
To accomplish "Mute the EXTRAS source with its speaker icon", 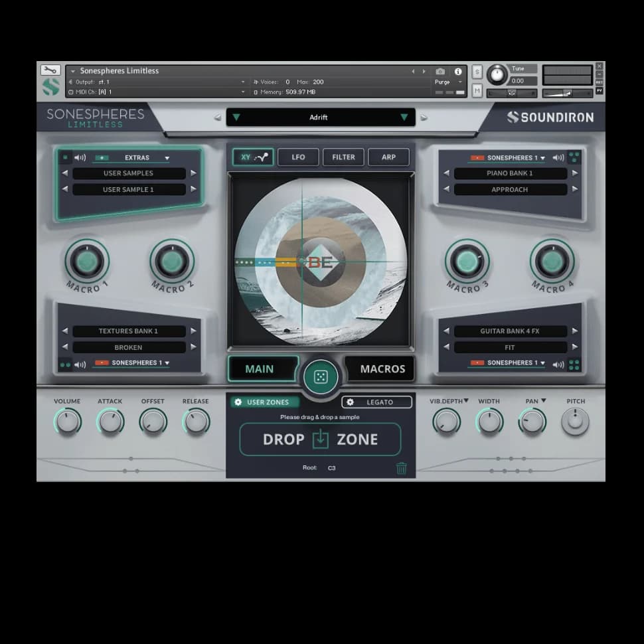I will (x=80, y=157).
